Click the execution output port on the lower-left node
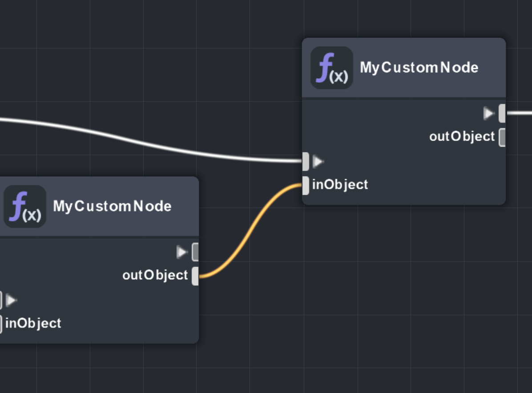The height and width of the screenshot is (393, 532). [195, 252]
